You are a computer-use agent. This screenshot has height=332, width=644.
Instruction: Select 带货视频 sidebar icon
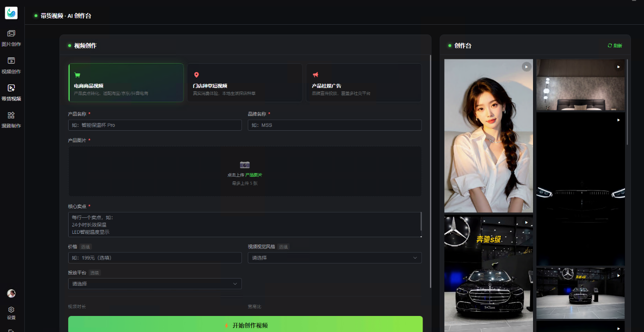tap(11, 92)
